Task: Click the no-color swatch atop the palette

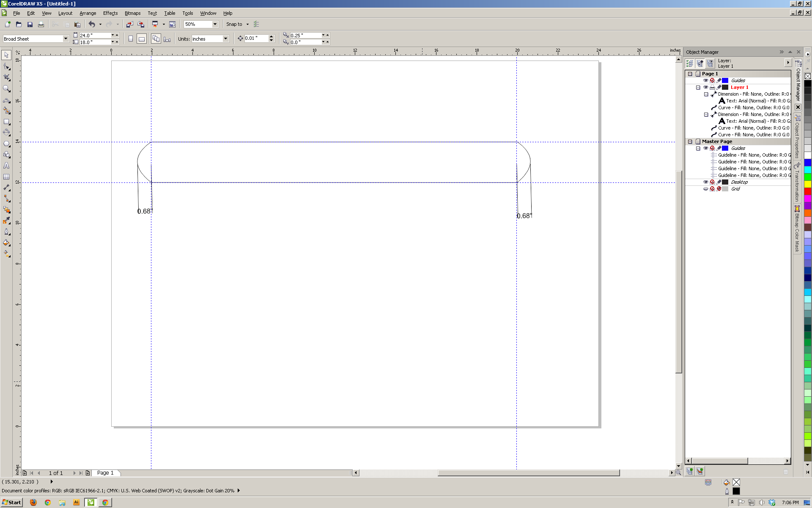Action: click(x=807, y=76)
